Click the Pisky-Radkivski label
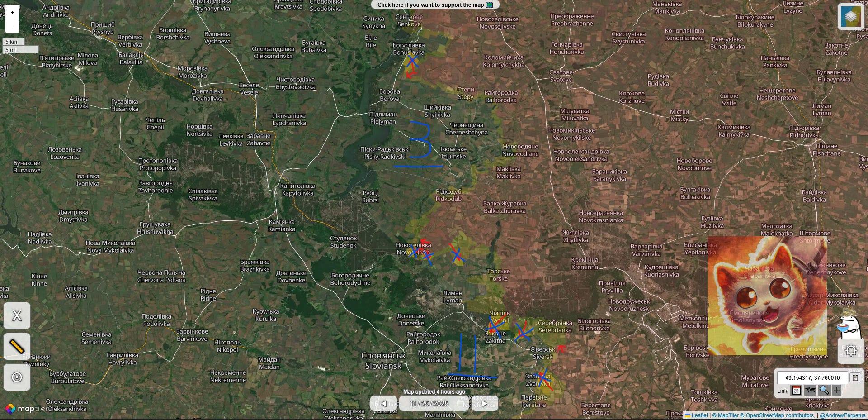This screenshot has width=868, height=420. pos(385,153)
